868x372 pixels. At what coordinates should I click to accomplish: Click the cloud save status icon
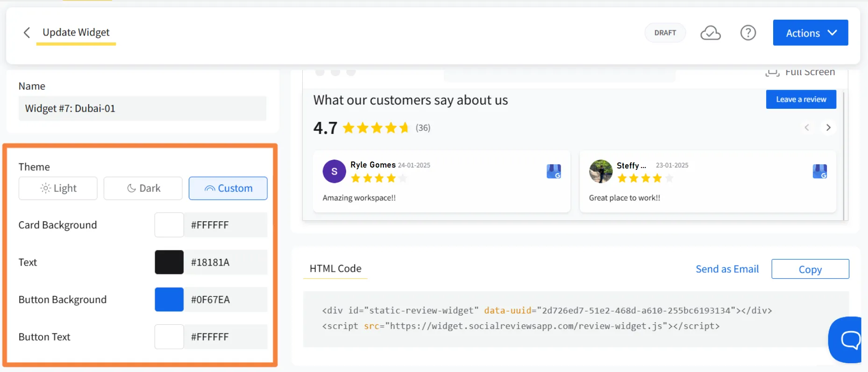(710, 33)
